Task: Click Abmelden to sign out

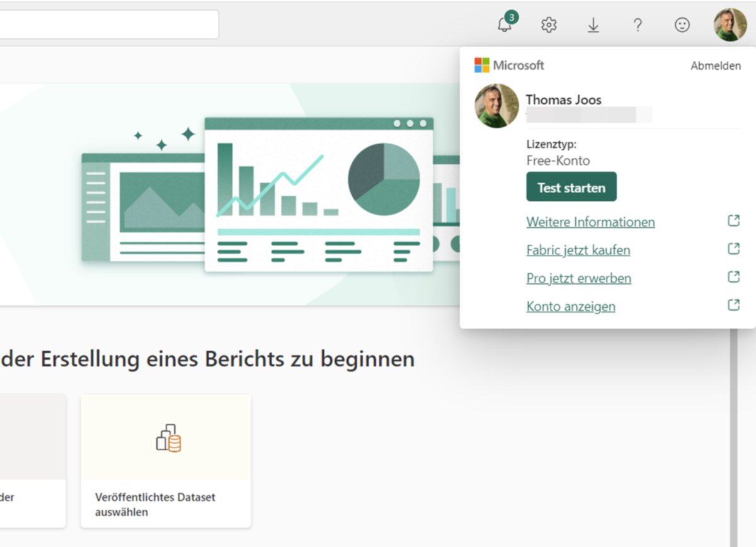Action: pos(715,66)
